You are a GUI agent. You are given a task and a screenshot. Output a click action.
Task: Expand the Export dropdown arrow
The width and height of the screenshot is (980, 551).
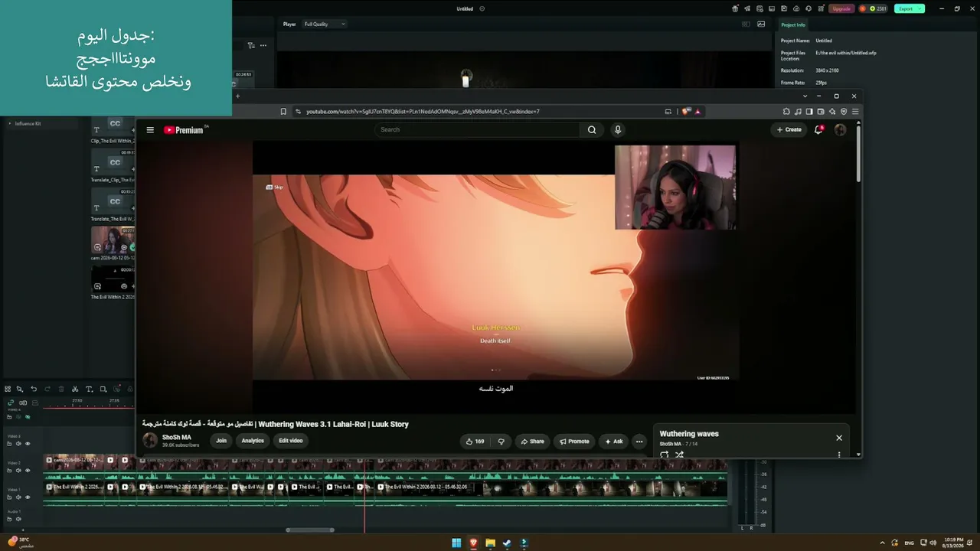(920, 8)
